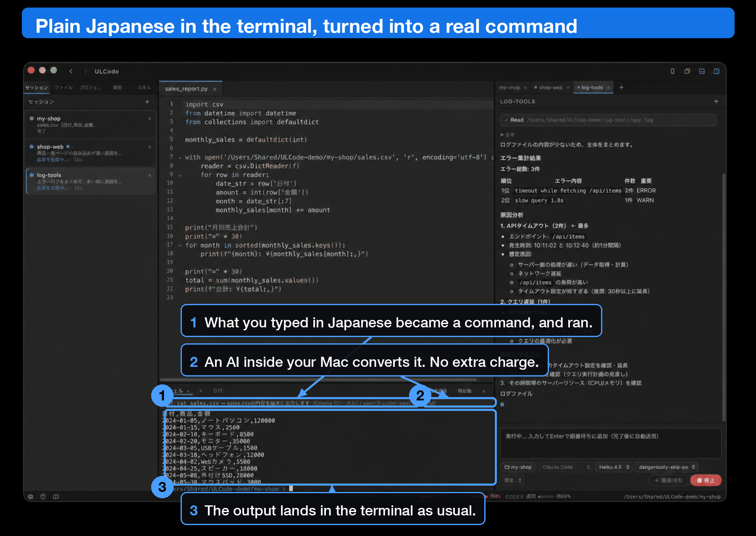Close the shop-web chat tab
This screenshot has height=536, width=756.
[568, 88]
